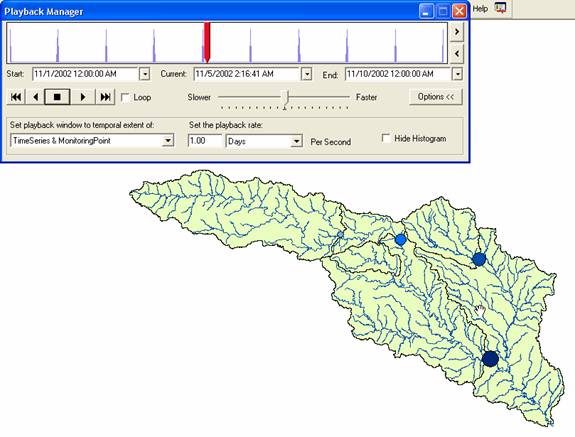Open the Help menu
The width and height of the screenshot is (575, 437).
[x=480, y=9]
